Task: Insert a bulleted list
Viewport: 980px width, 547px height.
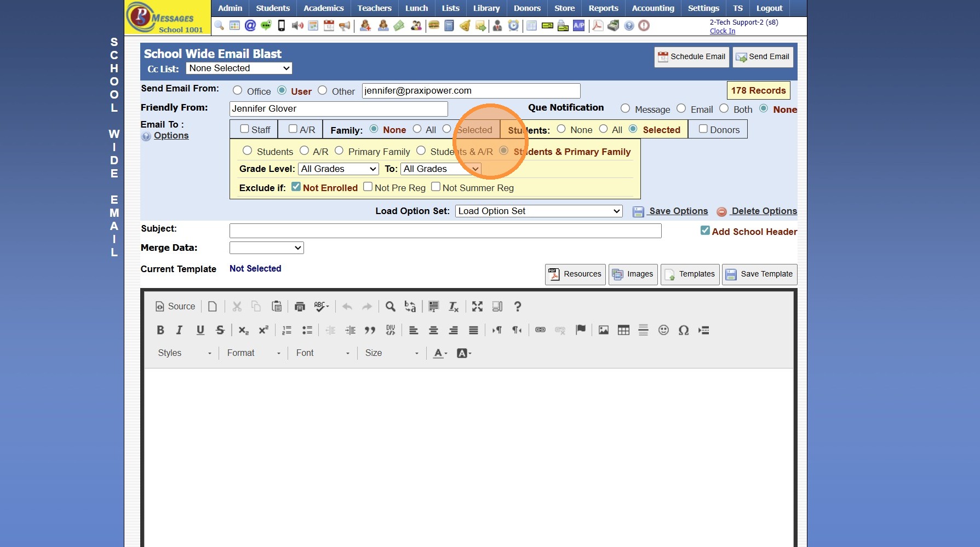Action: (307, 330)
